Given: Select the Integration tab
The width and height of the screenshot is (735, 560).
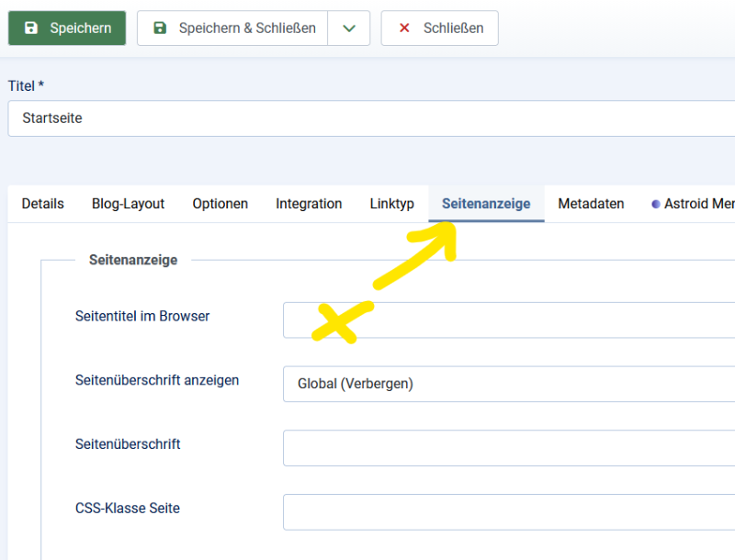Looking at the screenshot, I should (309, 204).
